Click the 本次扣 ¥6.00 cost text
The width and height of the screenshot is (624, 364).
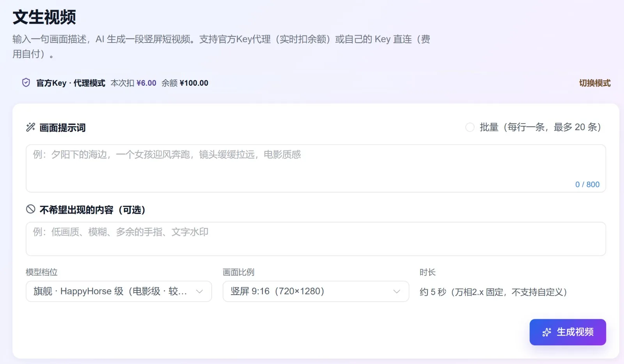coord(133,83)
